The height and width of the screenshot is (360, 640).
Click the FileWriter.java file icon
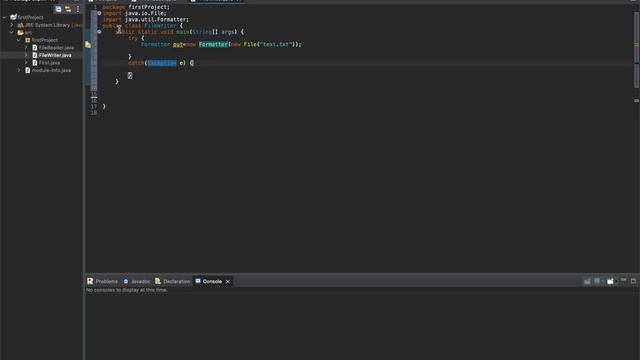(x=35, y=55)
